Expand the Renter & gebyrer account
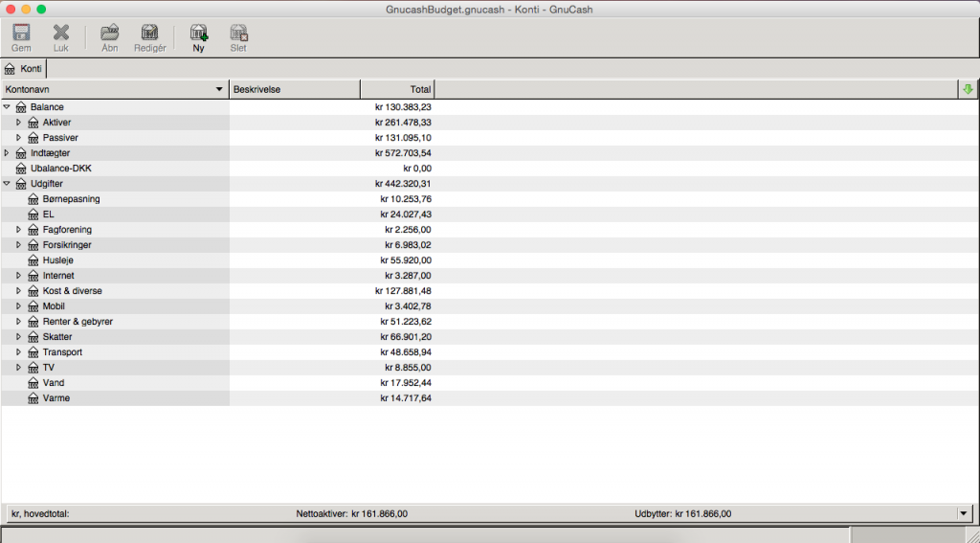 19,322
